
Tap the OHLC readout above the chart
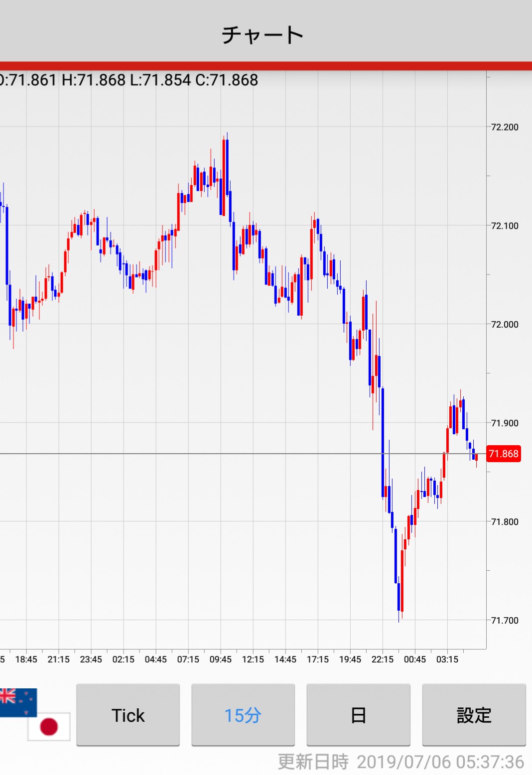[129, 80]
